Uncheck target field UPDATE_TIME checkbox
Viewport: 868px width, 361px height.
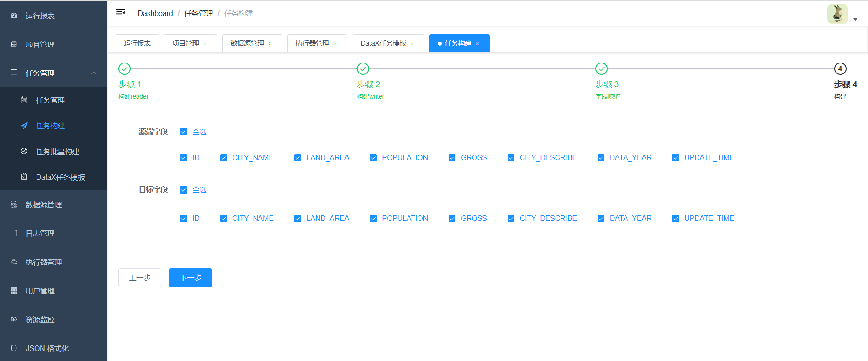pyautogui.click(x=676, y=218)
